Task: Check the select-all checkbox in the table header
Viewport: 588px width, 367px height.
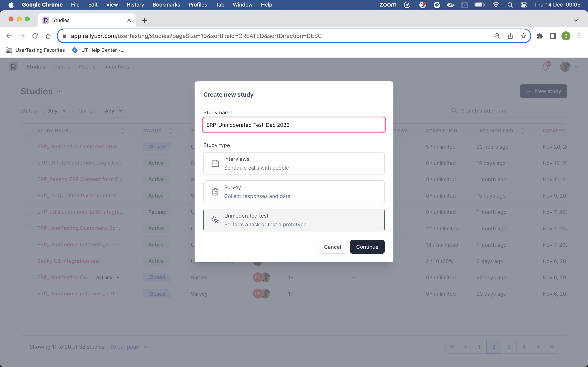Action: click(29, 130)
